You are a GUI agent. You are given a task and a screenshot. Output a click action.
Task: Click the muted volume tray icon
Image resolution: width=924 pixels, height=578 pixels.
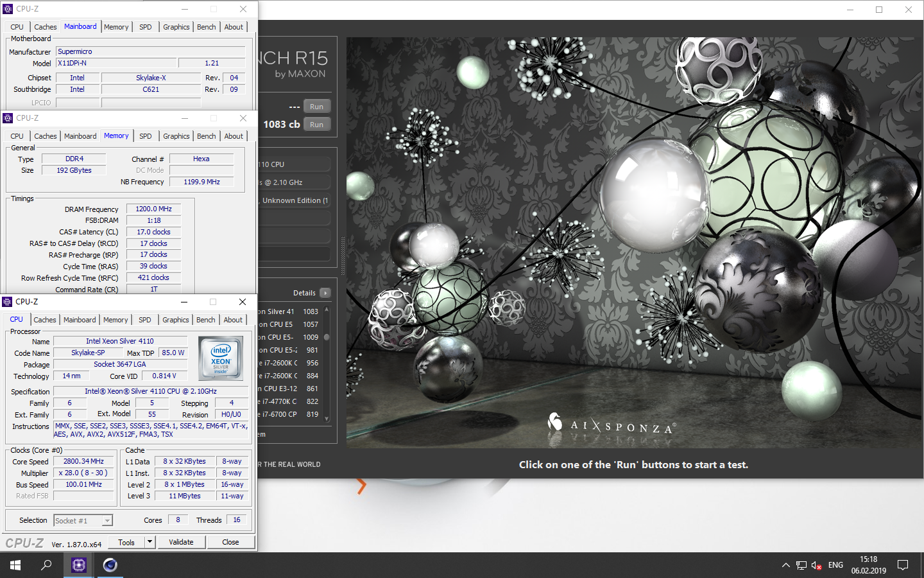click(817, 565)
